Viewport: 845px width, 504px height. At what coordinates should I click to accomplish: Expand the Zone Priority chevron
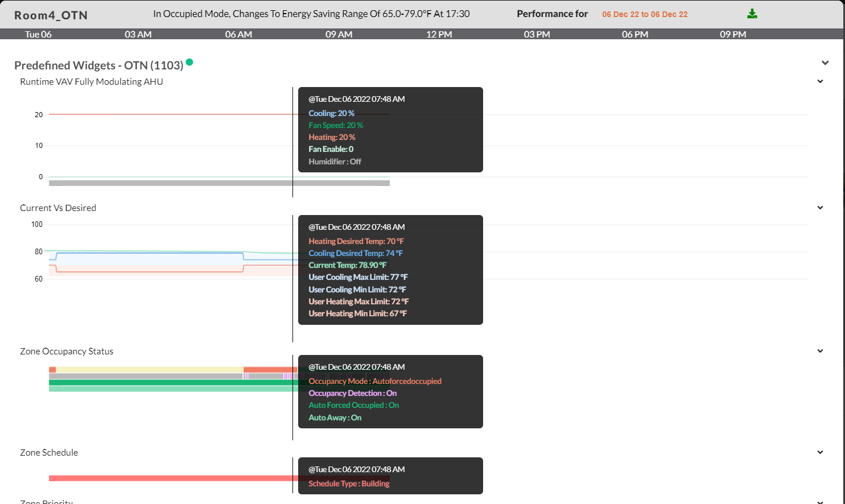pos(820,501)
